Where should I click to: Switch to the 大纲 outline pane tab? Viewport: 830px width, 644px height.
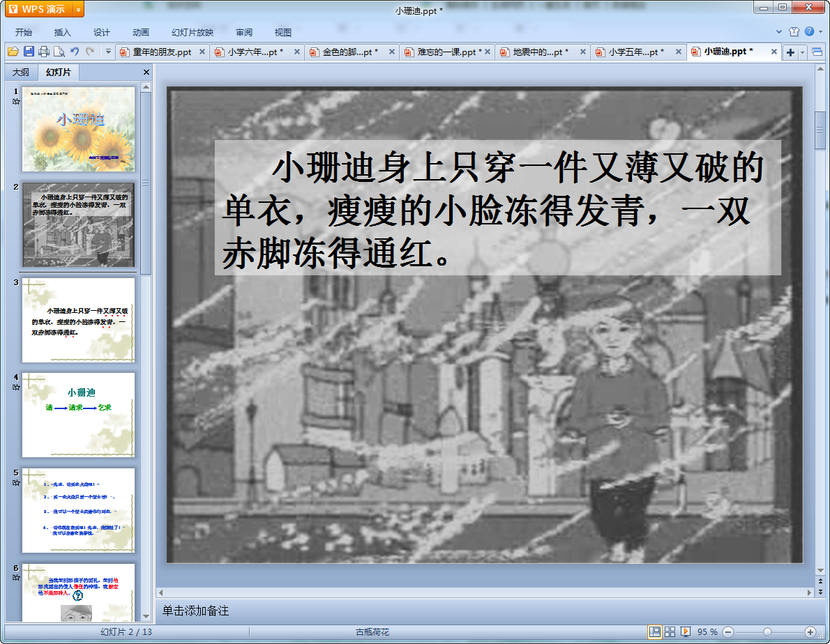coord(21,72)
